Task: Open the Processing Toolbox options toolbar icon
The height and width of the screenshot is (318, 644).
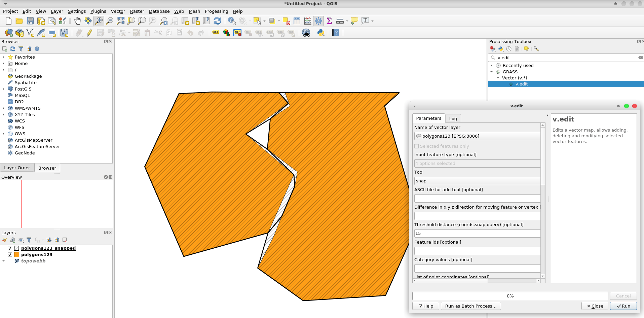Action: (x=536, y=49)
